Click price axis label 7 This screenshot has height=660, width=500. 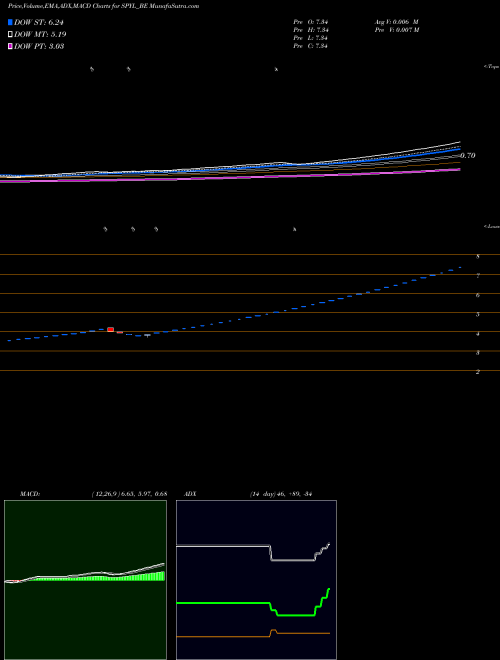coord(478,276)
